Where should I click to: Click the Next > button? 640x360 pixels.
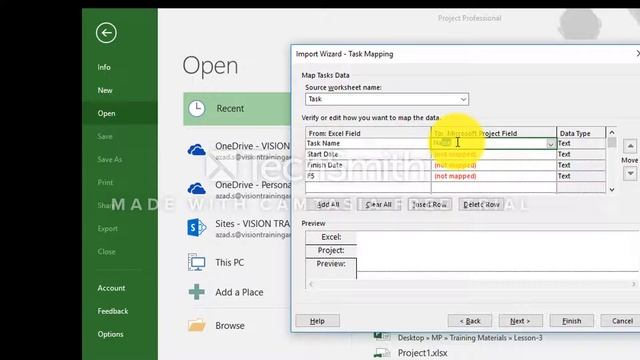(520, 321)
